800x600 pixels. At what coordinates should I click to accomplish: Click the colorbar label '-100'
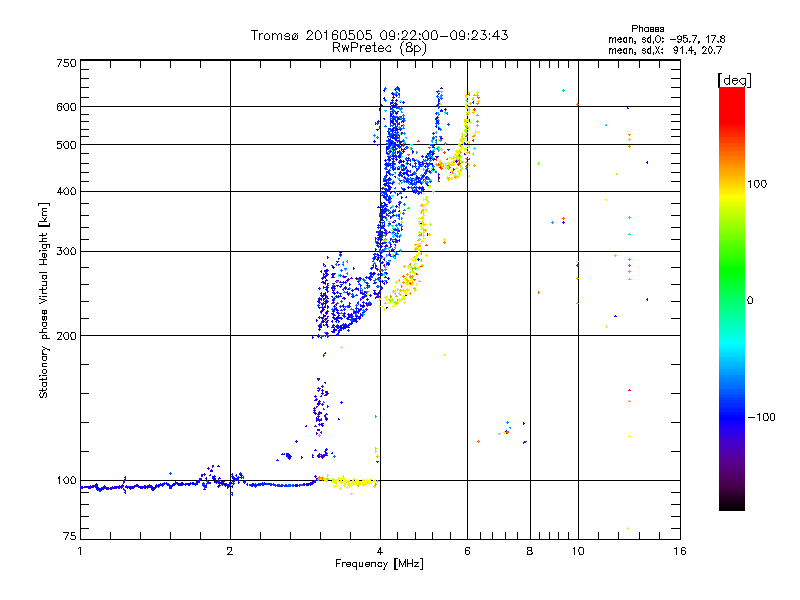click(761, 417)
